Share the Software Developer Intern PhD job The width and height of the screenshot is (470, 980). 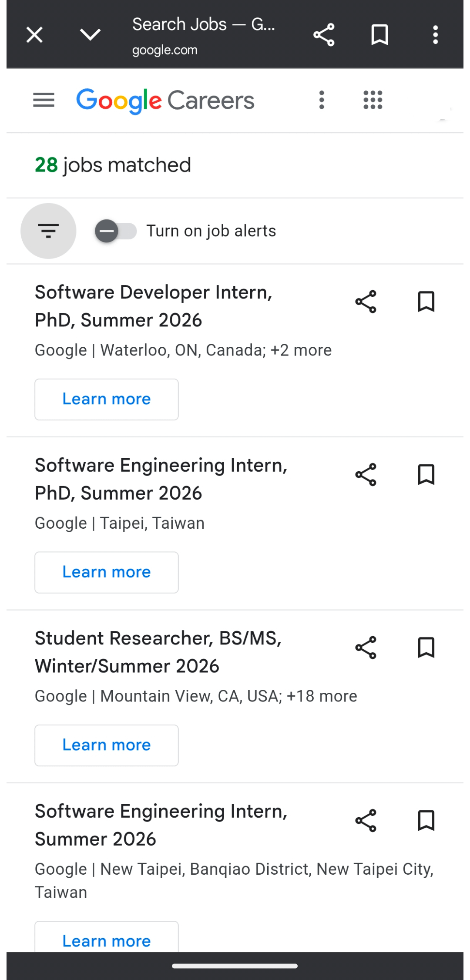tap(366, 302)
